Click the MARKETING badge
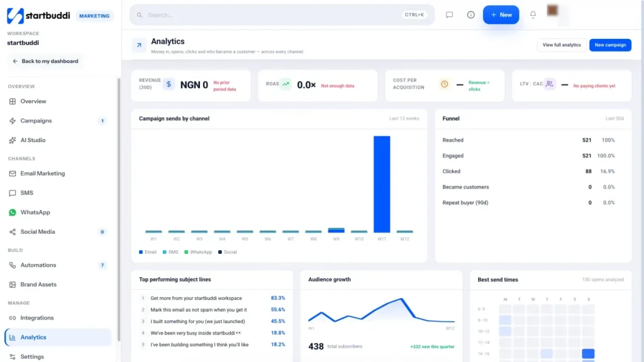This screenshot has height=362, width=644. coord(94,16)
